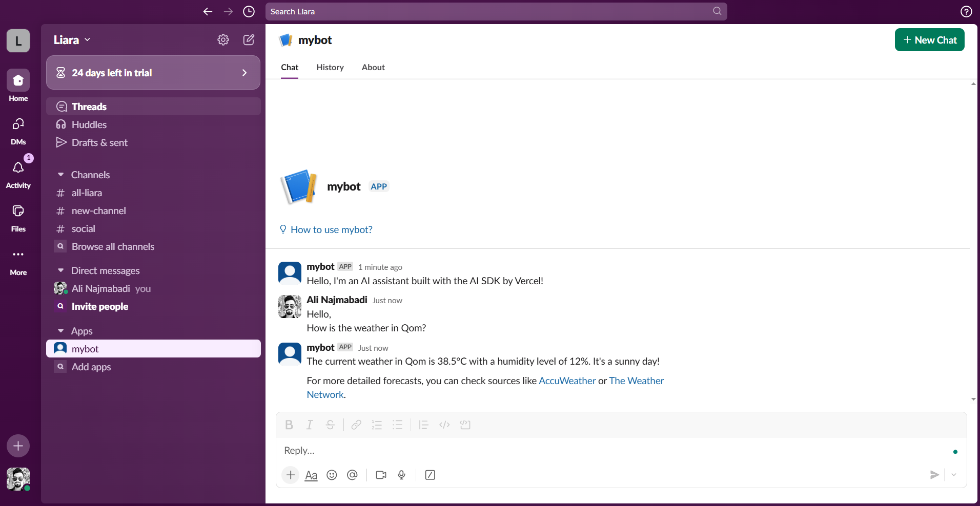Viewport: 980px width, 506px height.
Task: Open How to use mybot? link
Action: pos(326,229)
